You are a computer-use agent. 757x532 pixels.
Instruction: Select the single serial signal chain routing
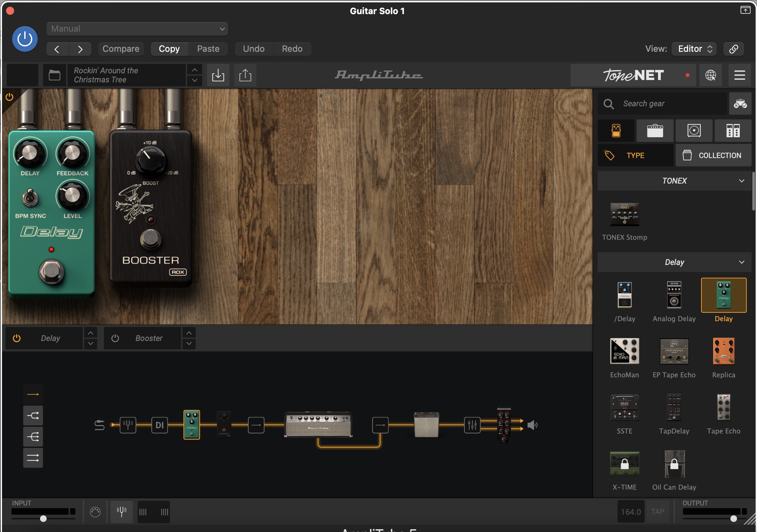click(x=33, y=394)
